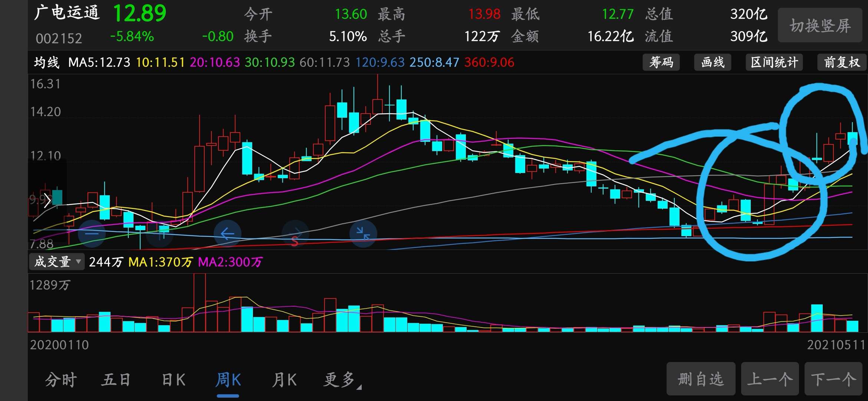Open 区间统计 range statistics
This screenshot has width=868, height=401.
(774, 62)
